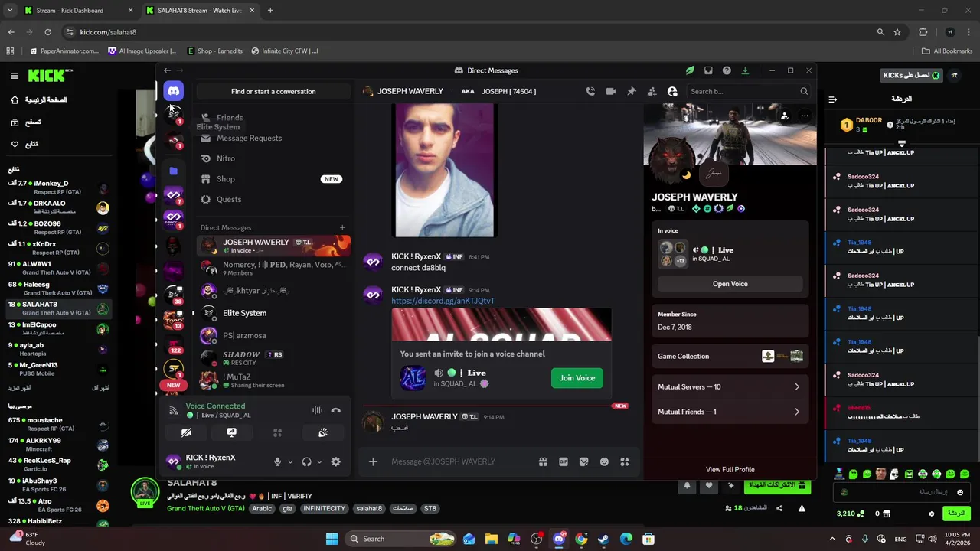Open the Discord apps launcher icon
980x551 pixels.
point(625,461)
